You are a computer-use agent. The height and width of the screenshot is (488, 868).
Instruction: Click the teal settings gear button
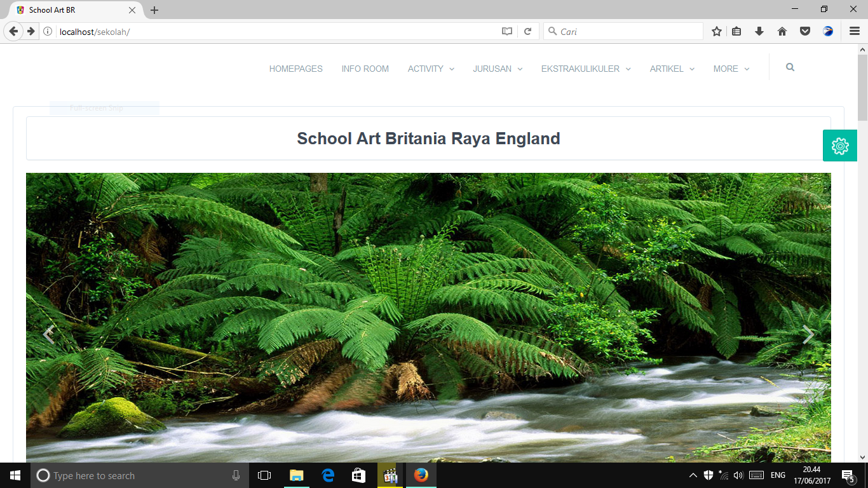(x=839, y=146)
